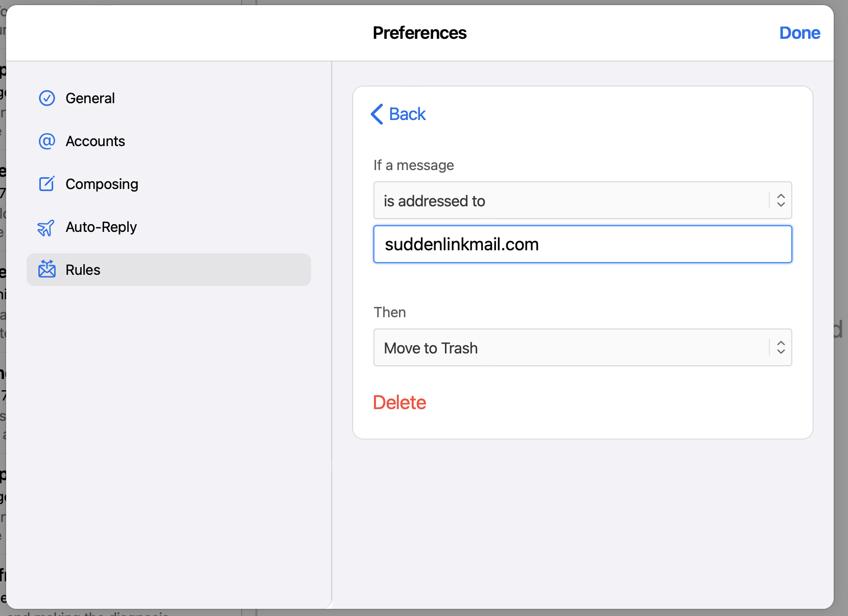Open the "Move to Trash" action dropdown
This screenshot has width=848, height=616.
tap(570, 347)
